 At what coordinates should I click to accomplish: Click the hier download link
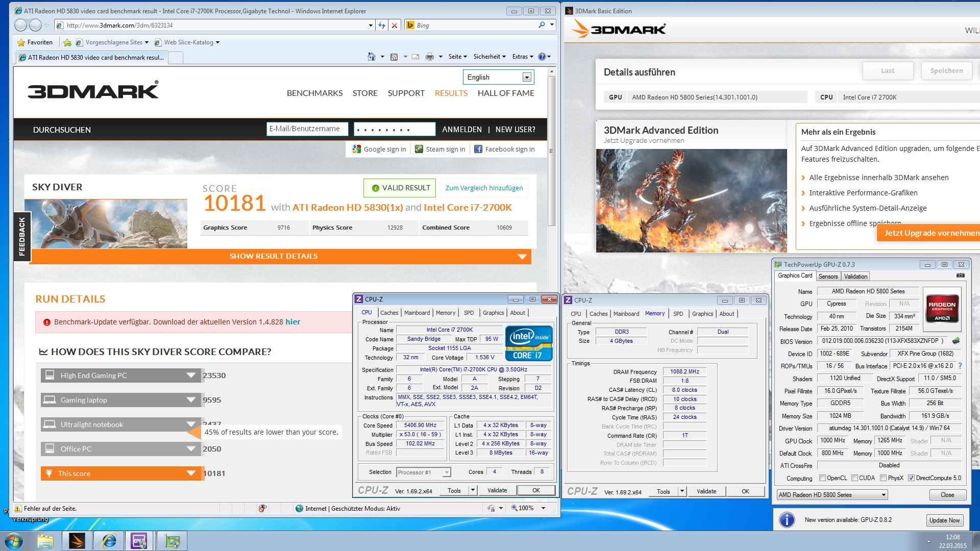point(293,322)
